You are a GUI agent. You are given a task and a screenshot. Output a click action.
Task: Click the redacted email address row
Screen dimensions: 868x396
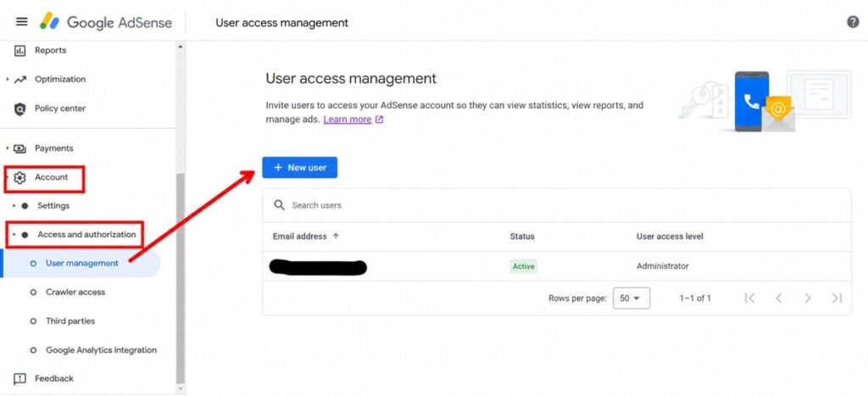(317, 267)
